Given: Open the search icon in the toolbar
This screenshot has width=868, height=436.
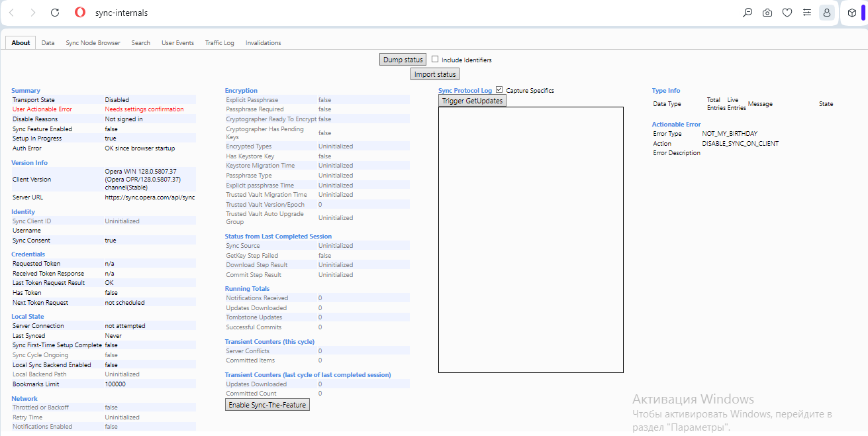Looking at the screenshot, I should [x=747, y=13].
